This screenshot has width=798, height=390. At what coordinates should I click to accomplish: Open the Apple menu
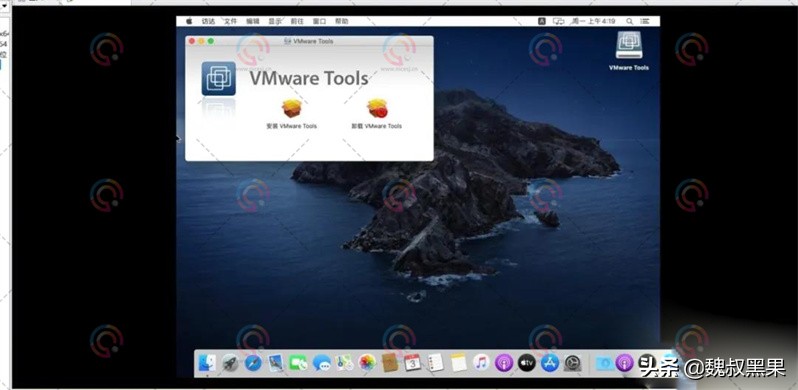(x=189, y=21)
